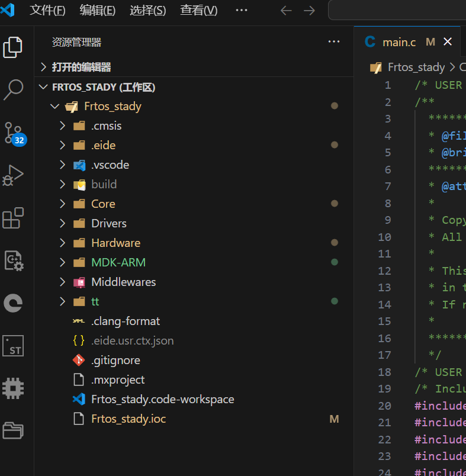Click the build folder icon
The image size is (466, 476).
click(79, 185)
